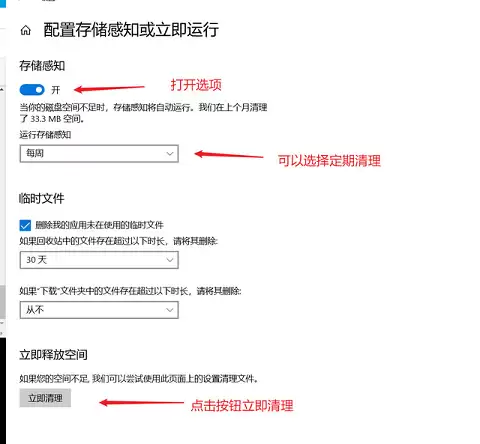Uncheck the delete temporary files checkbox
The height and width of the screenshot is (444, 480).
25,225
